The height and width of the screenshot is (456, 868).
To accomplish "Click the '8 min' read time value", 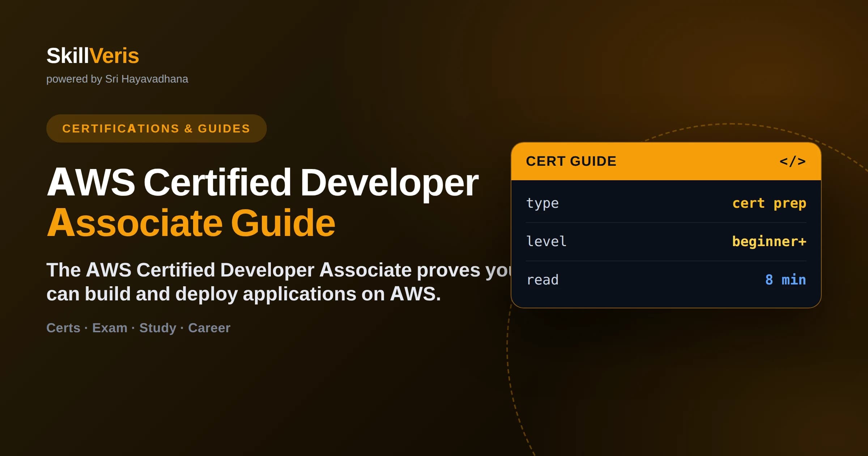I will click(786, 280).
